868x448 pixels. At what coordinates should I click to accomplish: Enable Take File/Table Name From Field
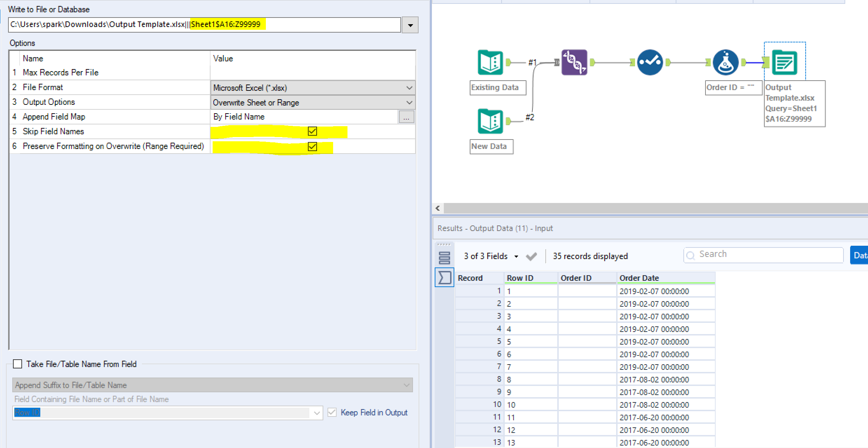(x=18, y=364)
